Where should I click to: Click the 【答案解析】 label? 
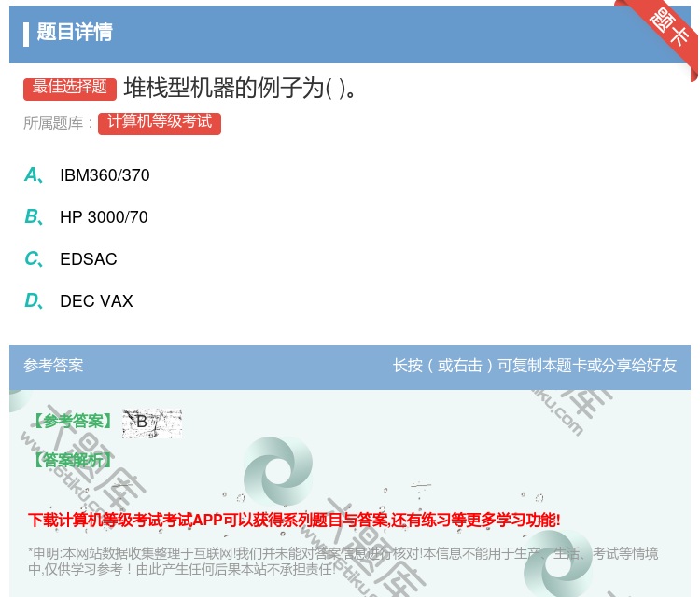pyautogui.click(x=73, y=460)
